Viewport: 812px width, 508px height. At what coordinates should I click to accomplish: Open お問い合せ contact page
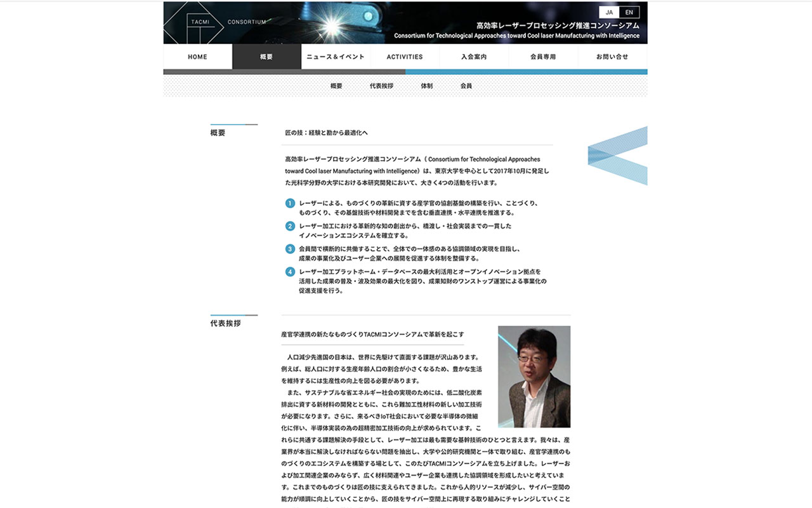pyautogui.click(x=612, y=57)
